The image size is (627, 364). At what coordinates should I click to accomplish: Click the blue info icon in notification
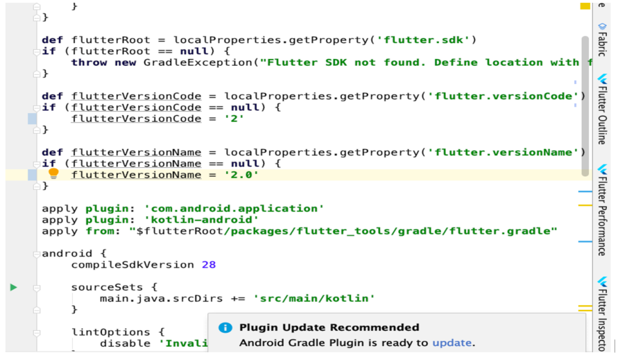[x=225, y=328]
